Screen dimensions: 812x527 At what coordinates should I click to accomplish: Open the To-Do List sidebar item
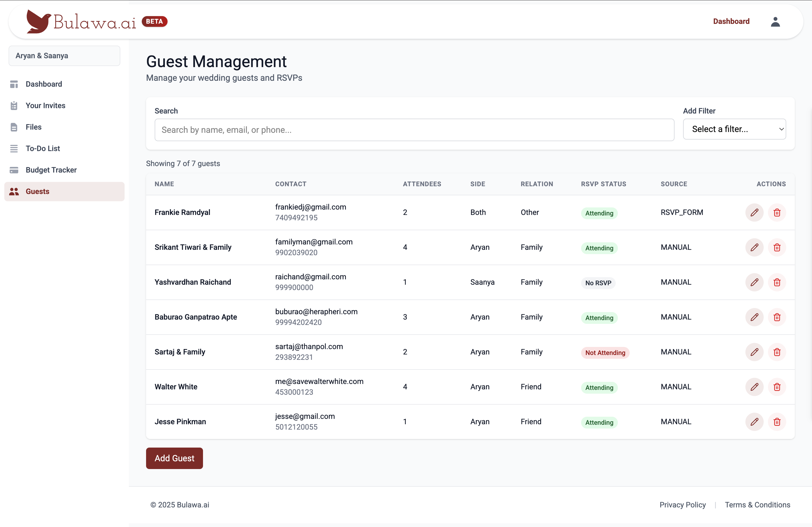pyautogui.click(x=43, y=148)
